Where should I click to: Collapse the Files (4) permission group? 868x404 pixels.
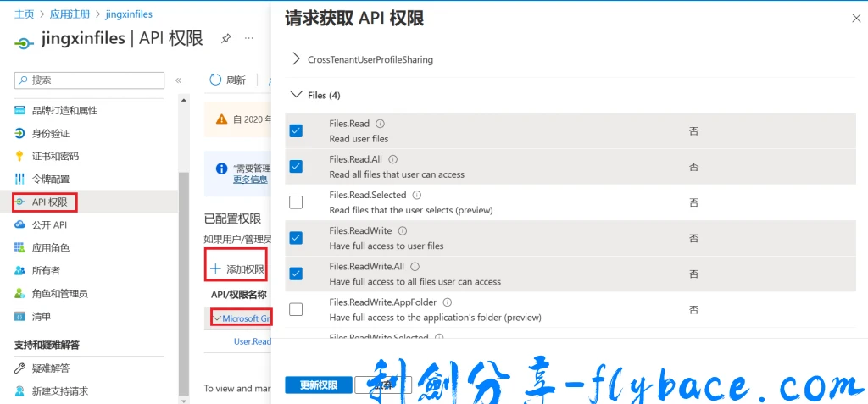tap(296, 95)
